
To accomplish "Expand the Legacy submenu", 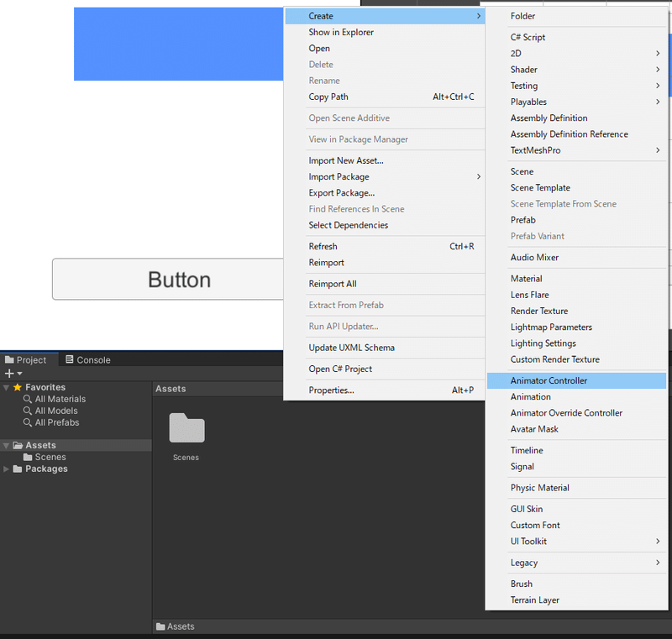I will [x=576, y=563].
